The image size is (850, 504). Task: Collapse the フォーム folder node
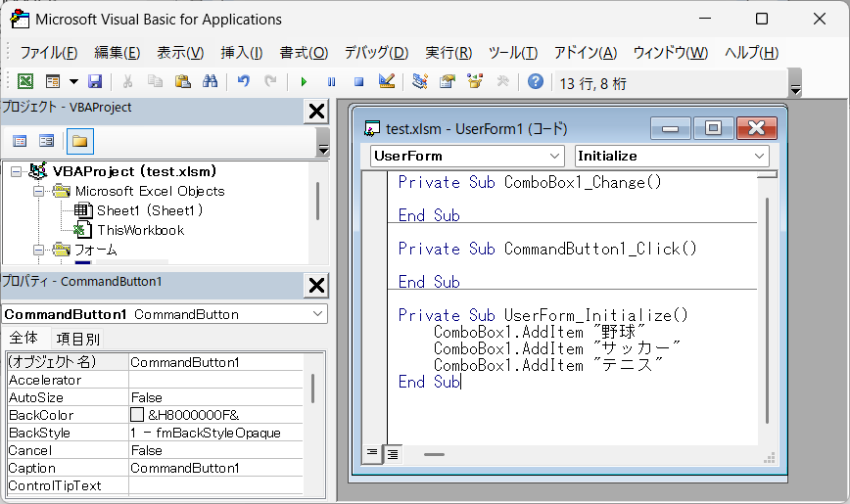pyautogui.click(x=38, y=250)
